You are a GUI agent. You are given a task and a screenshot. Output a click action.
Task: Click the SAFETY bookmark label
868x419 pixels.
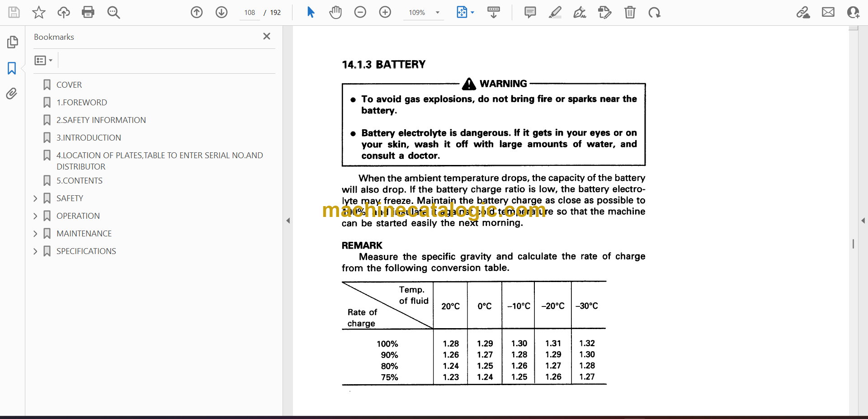70,198
